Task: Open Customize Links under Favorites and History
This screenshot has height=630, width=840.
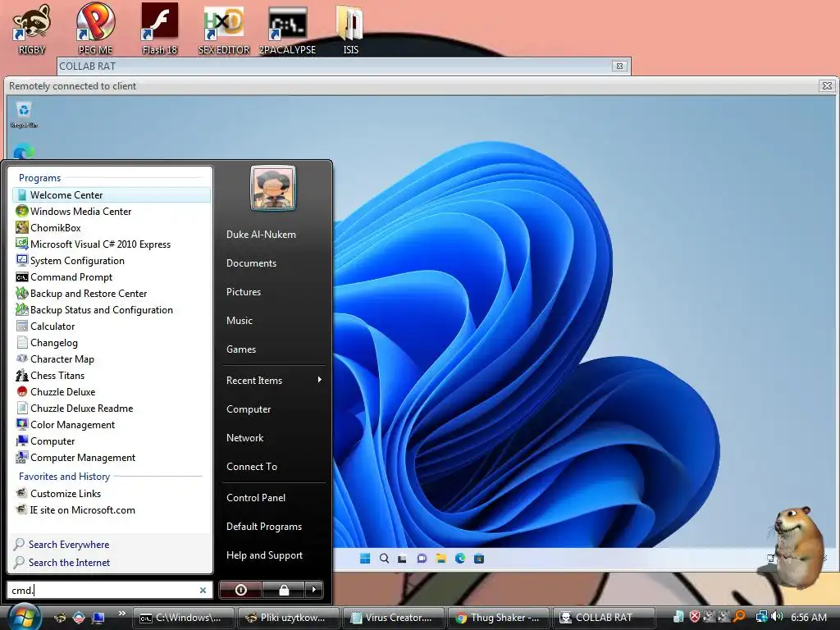Action: point(112,493)
